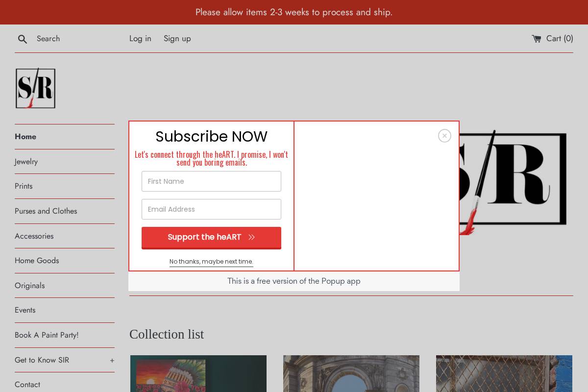Click the arrow icon on the subscribe button
The height and width of the screenshot is (392, 588).
point(251,237)
